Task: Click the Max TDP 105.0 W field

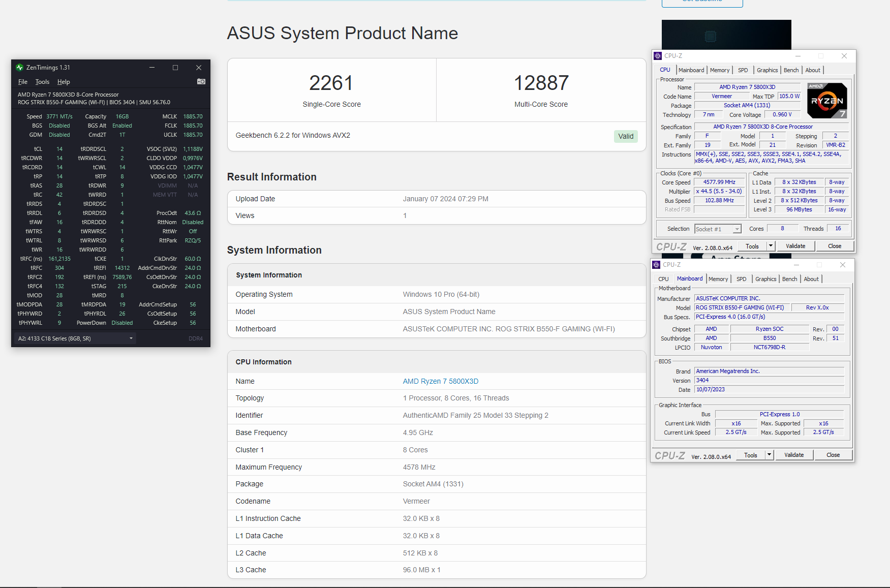Action: click(x=789, y=96)
